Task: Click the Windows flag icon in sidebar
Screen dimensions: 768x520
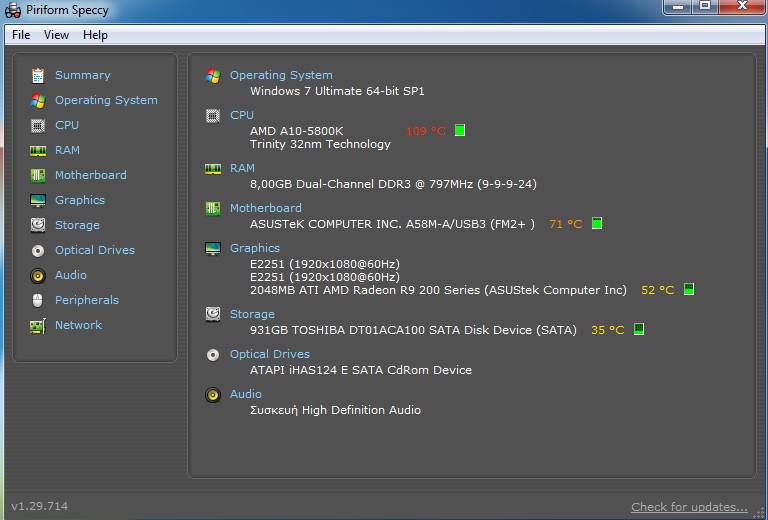Action: point(38,100)
